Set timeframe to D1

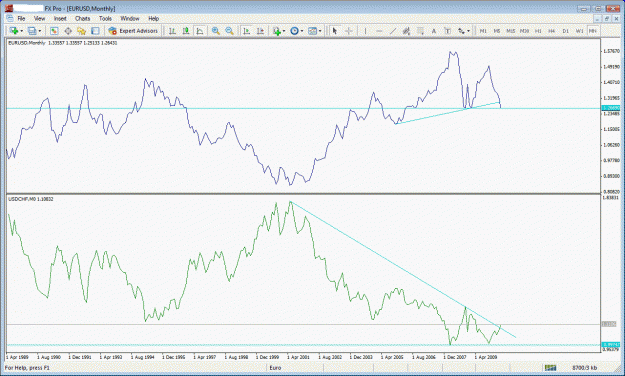[x=565, y=31]
